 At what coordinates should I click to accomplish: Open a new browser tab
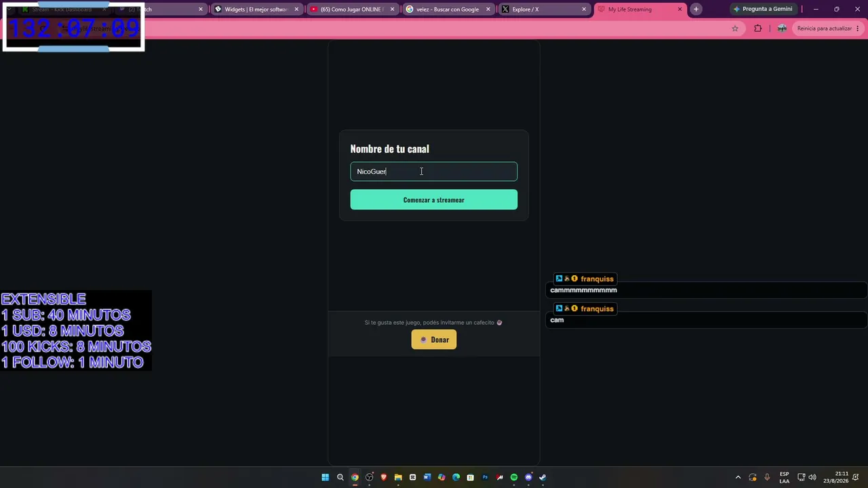tap(696, 9)
